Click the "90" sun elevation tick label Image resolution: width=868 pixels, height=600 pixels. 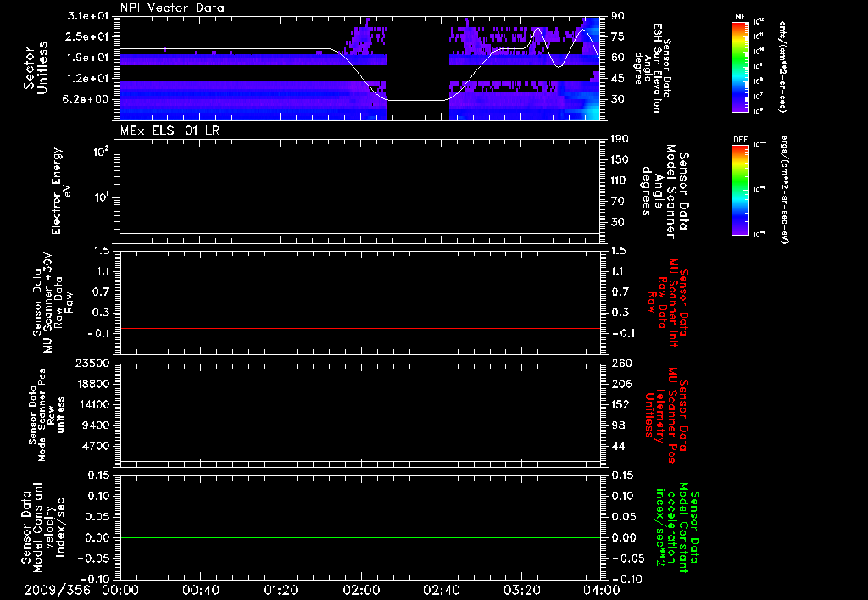(618, 15)
